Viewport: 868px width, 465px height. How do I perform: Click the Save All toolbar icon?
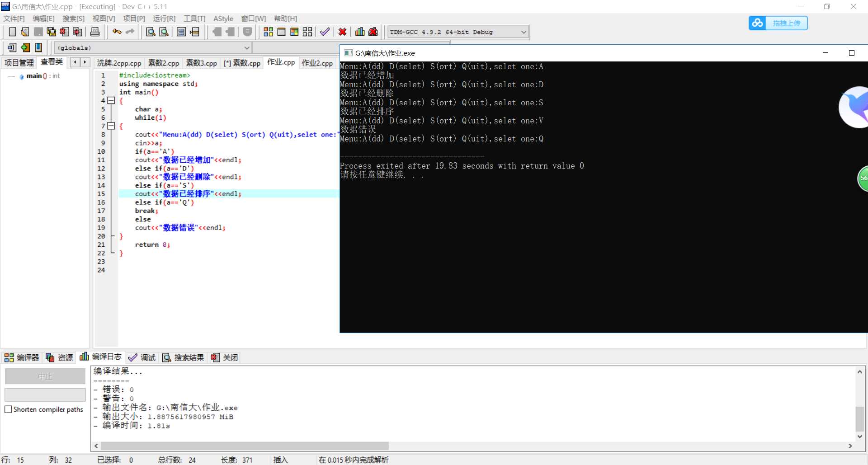pyautogui.click(x=52, y=32)
